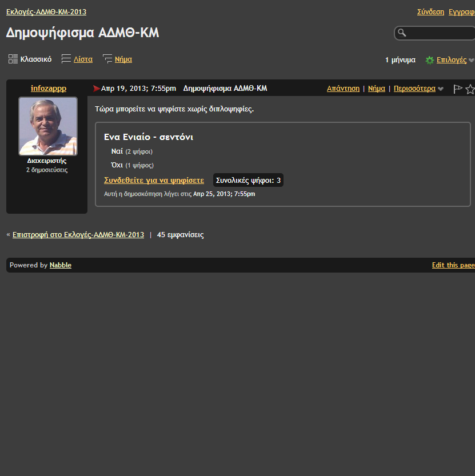Click into the search input field

click(x=439, y=33)
